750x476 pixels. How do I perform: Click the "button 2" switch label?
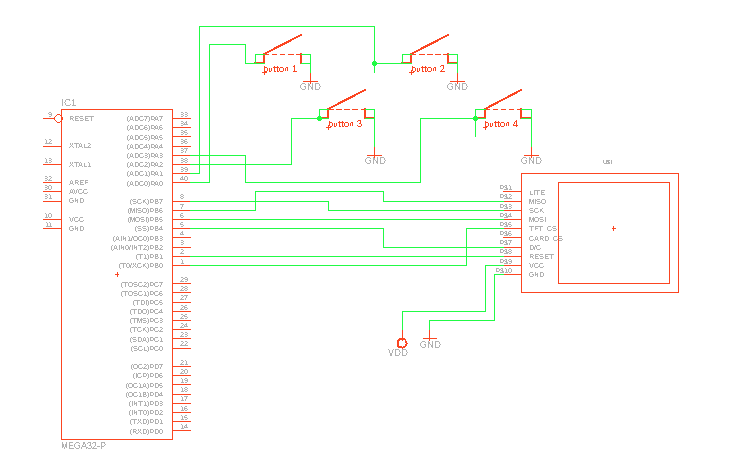[x=427, y=69]
